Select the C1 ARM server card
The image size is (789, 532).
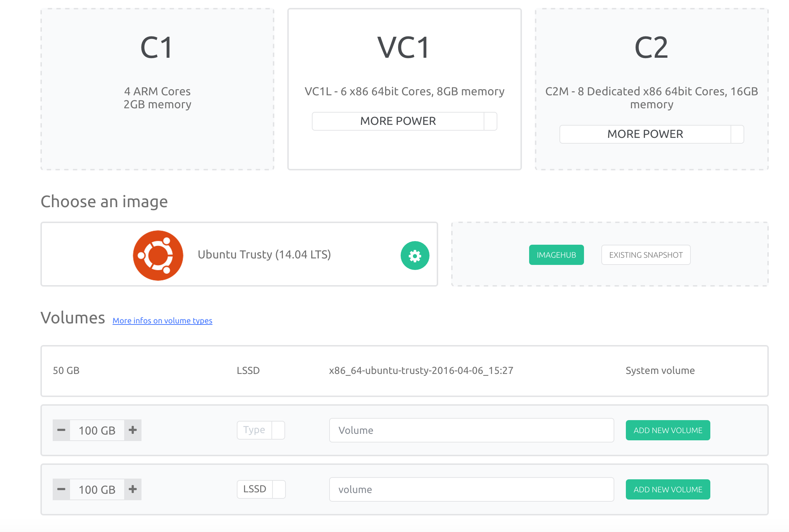[x=157, y=89]
